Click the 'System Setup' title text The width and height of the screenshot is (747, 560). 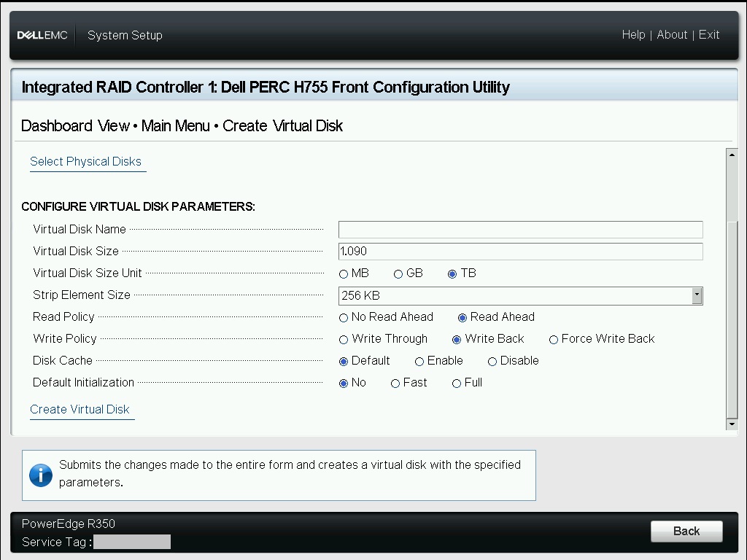(125, 35)
